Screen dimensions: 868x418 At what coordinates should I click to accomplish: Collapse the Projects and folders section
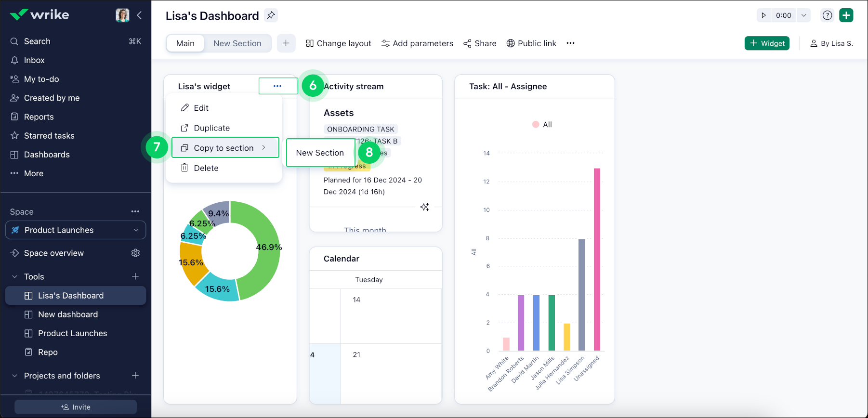coord(14,376)
